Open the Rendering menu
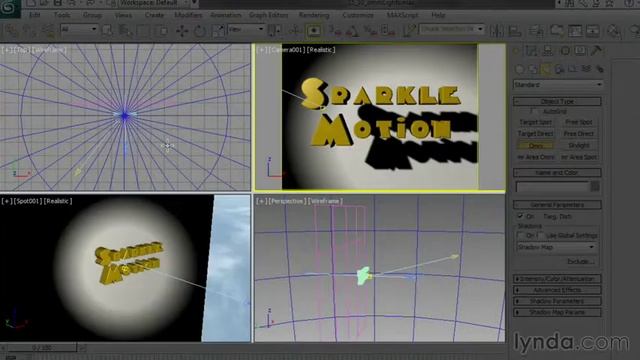The height and width of the screenshot is (360, 640). coord(314,15)
